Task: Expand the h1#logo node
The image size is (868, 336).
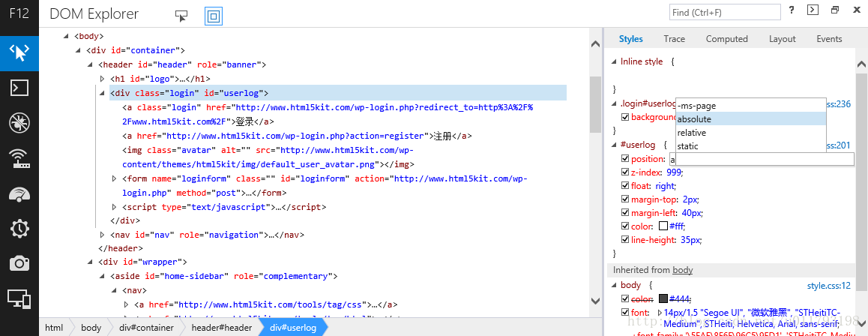Action: 103,79
